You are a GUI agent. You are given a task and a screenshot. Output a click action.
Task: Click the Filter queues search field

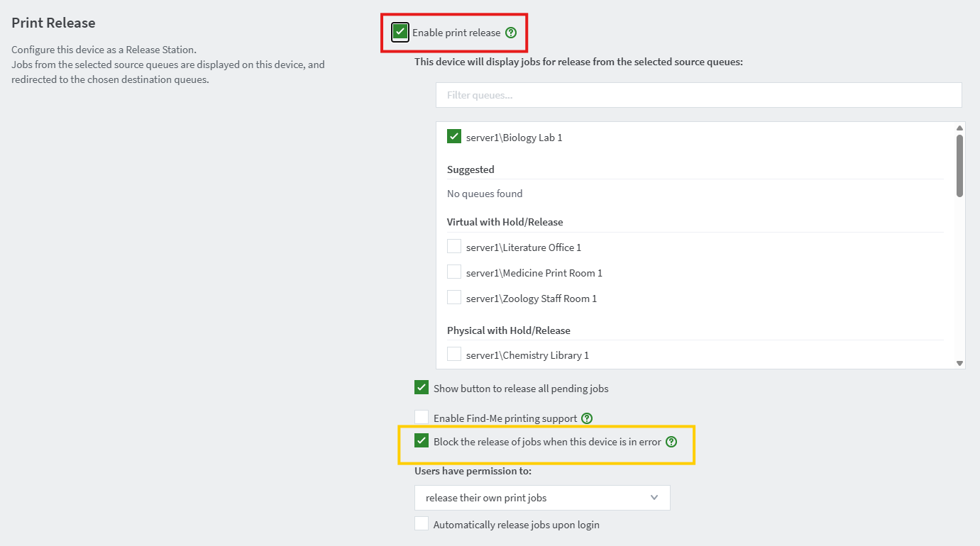699,95
